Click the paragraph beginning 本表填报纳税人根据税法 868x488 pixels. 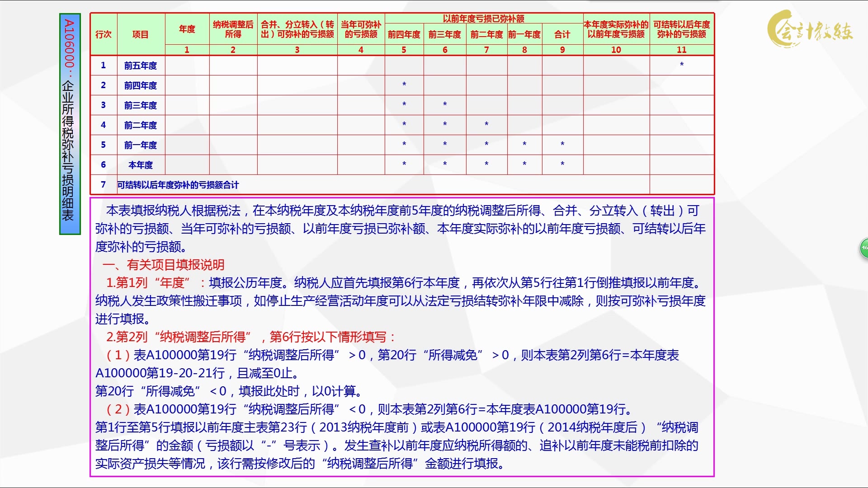[400, 229]
